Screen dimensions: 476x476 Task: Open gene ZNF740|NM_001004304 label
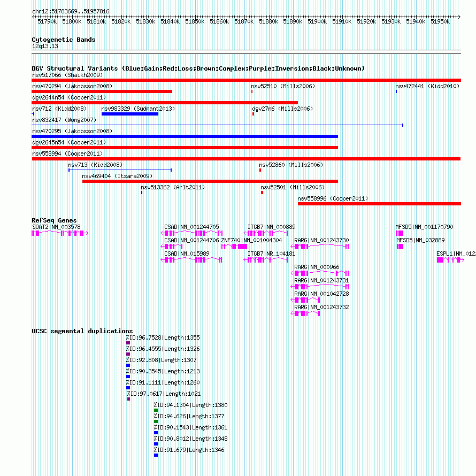pyautogui.click(x=251, y=240)
